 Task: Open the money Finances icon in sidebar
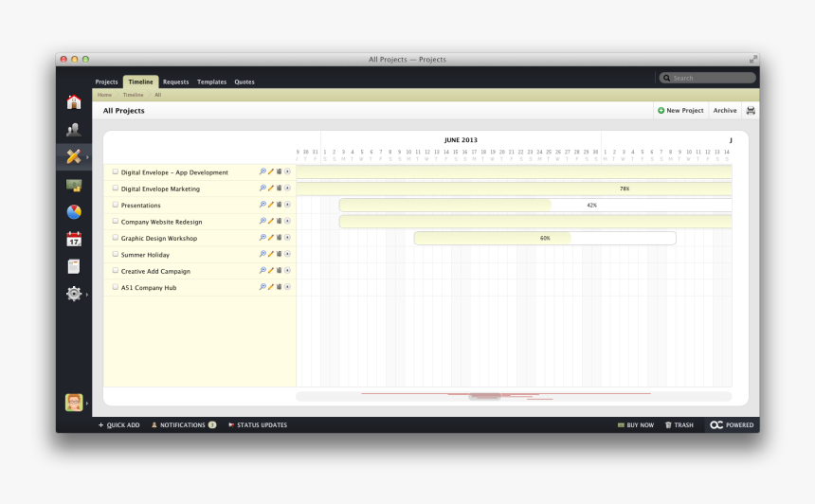(73, 185)
